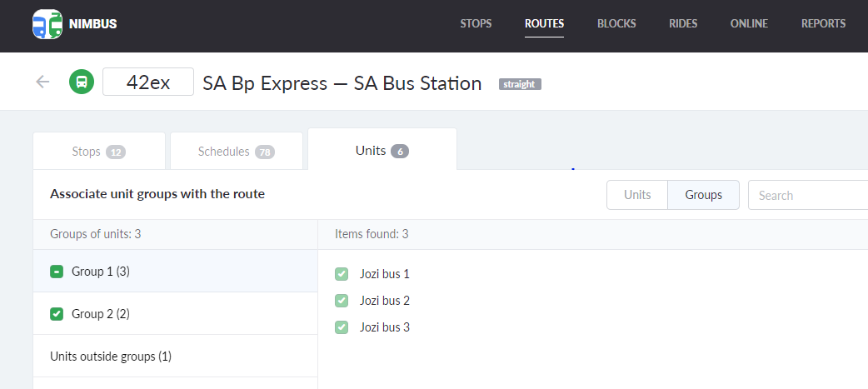Go back using the left arrow
Screen dimensions: 868x389
tap(42, 82)
